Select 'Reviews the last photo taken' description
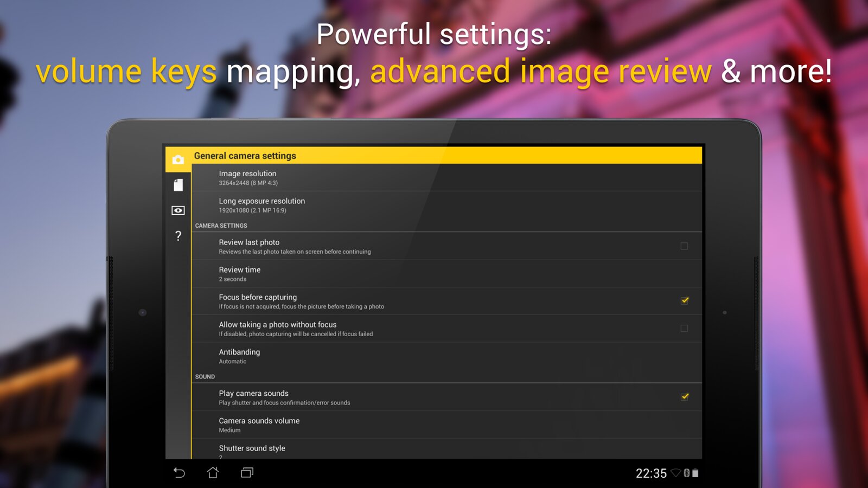 pyautogui.click(x=295, y=252)
